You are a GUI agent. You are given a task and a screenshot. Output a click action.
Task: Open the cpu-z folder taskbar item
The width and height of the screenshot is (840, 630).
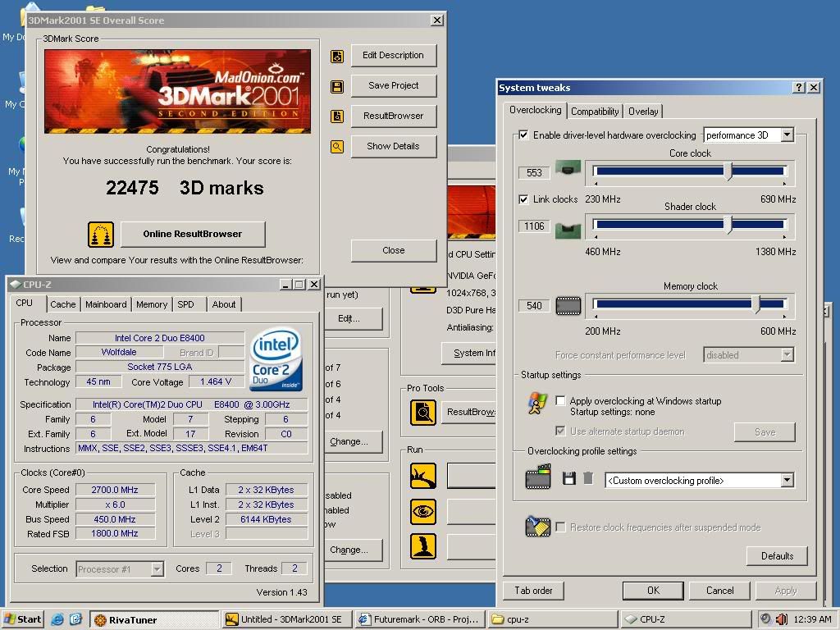click(x=554, y=620)
